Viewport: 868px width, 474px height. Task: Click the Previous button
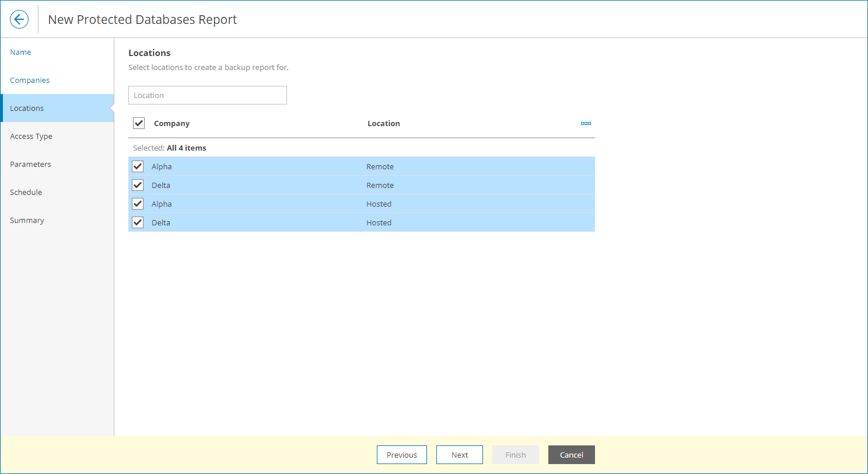coord(402,455)
